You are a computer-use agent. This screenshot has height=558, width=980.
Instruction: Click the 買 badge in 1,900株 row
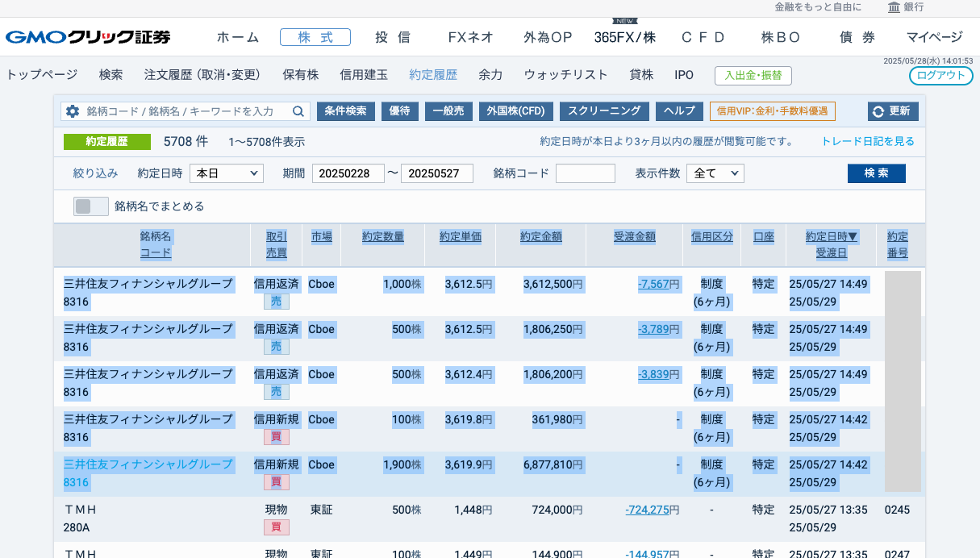(x=277, y=482)
